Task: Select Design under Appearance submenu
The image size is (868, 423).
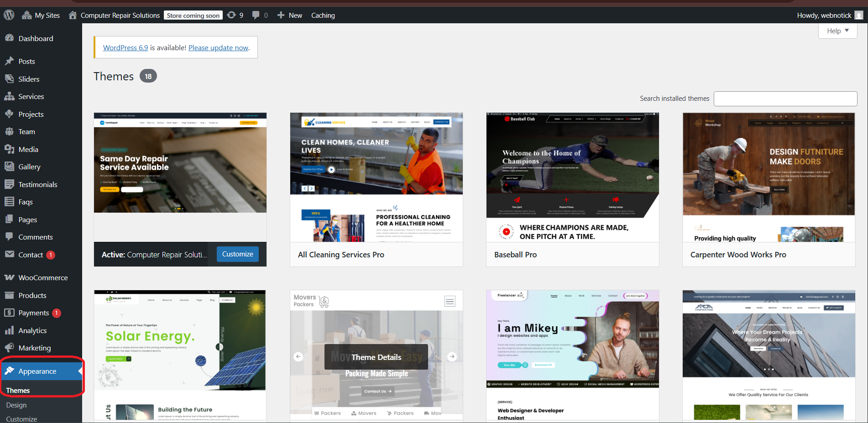Action: (16, 405)
